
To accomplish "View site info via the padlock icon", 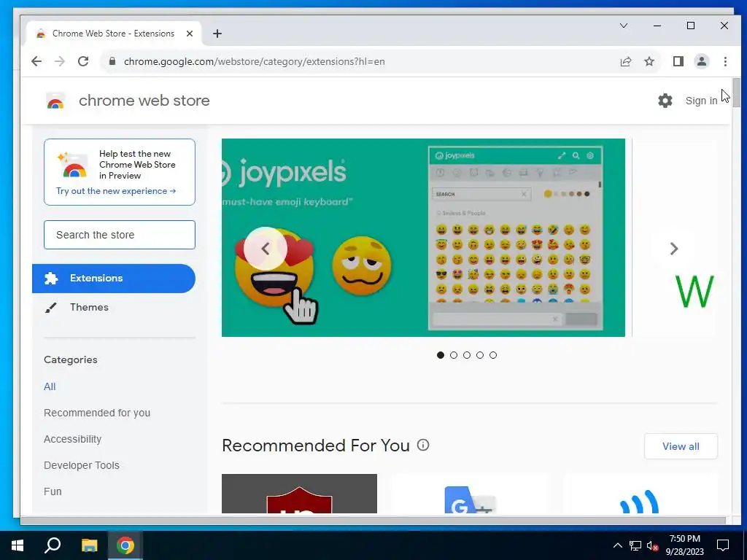I will pos(112,61).
